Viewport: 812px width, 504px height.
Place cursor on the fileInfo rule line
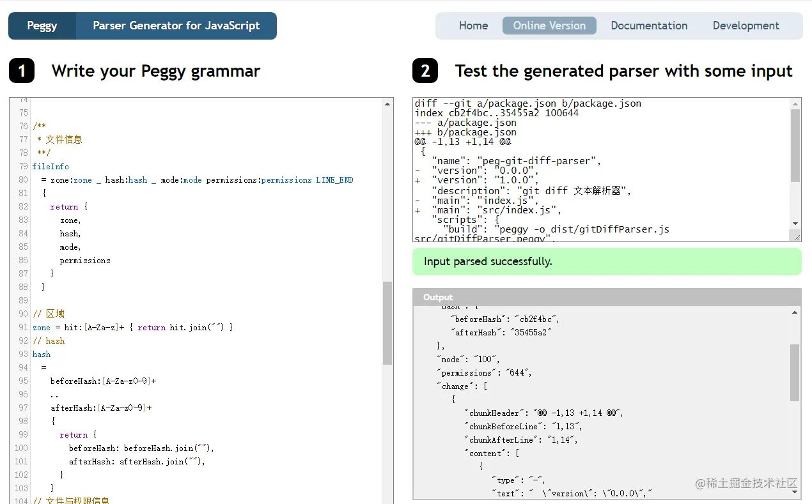[x=51, y=167]
